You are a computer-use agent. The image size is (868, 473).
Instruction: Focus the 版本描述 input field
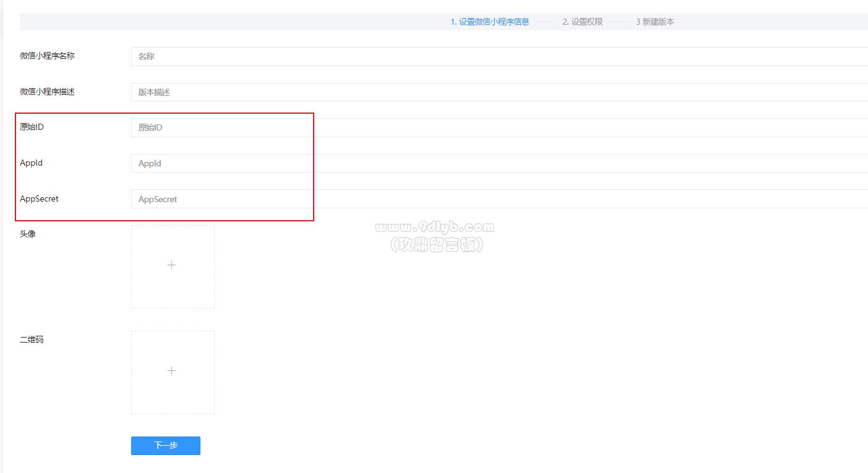[x=499, y=92]
